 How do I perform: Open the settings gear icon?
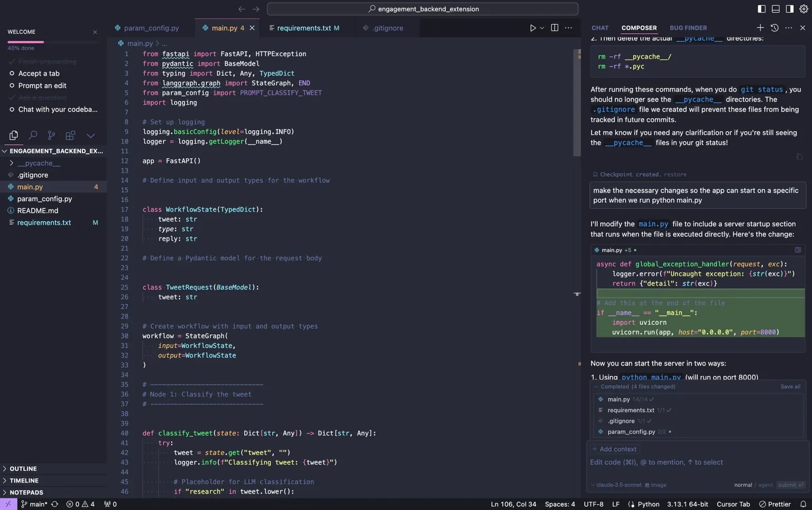(804, 8)
